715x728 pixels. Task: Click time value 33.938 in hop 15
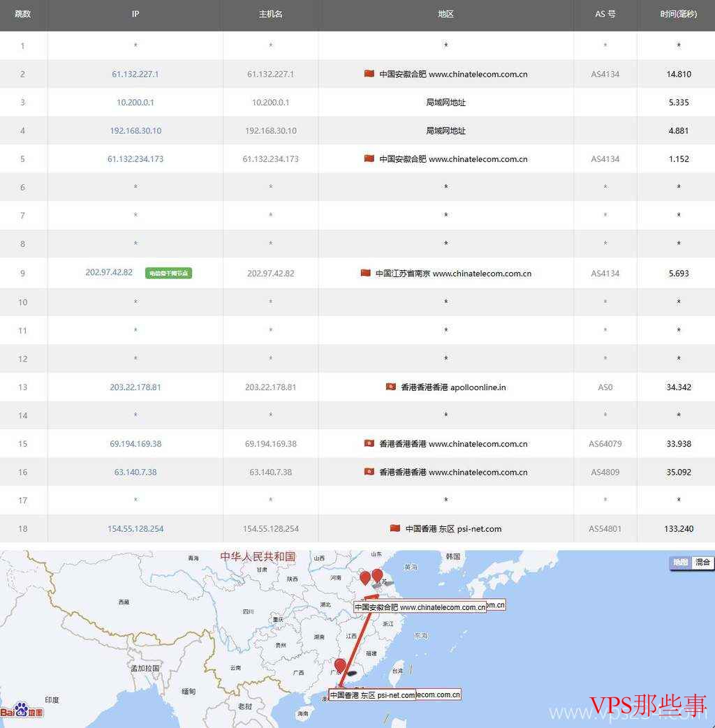(x=678, y=444)
